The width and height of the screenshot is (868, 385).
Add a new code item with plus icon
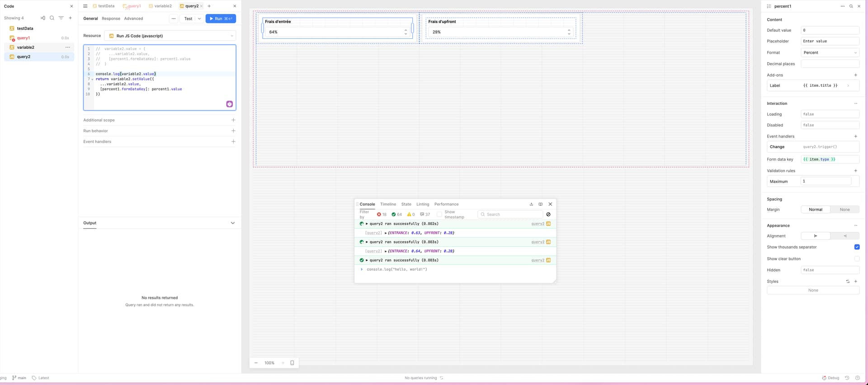coord(70,18)
